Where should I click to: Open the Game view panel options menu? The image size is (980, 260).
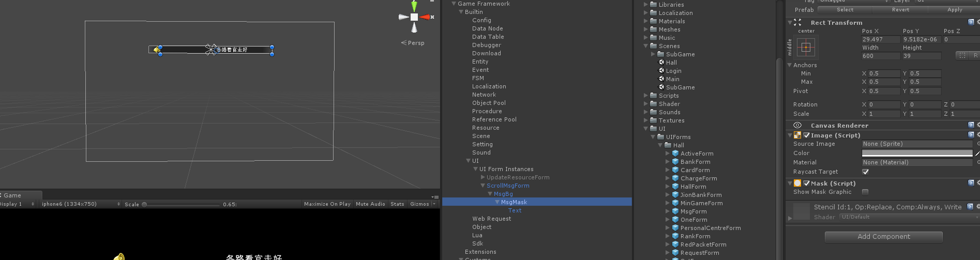coord(435,196)
